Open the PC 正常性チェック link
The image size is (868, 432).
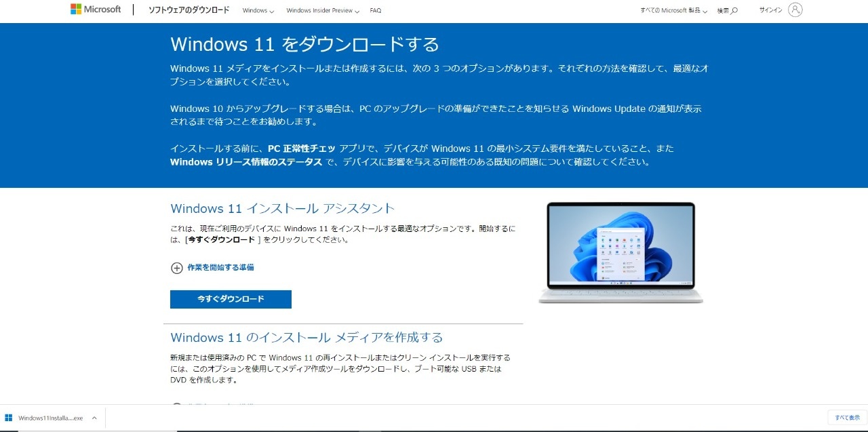[301, 148]
